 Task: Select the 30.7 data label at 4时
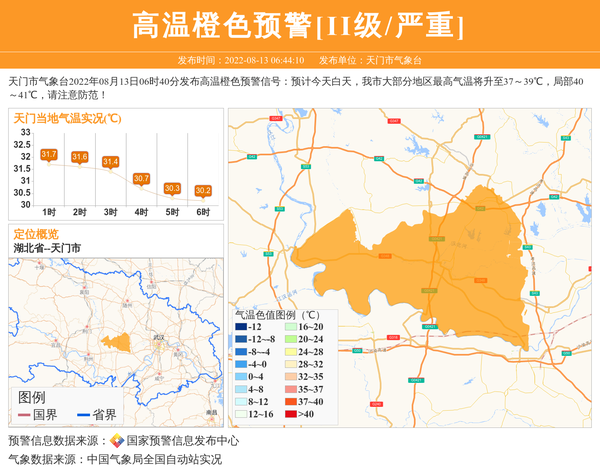point(141,178)
